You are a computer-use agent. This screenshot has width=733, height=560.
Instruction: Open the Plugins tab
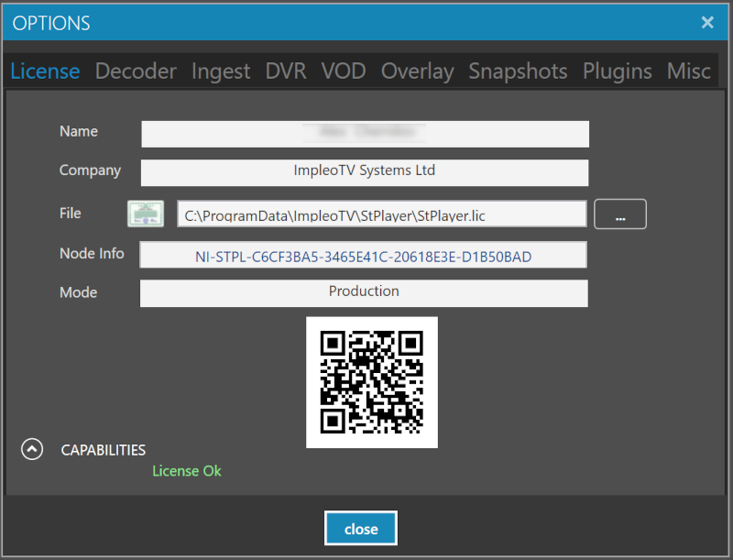click(618, 71)
